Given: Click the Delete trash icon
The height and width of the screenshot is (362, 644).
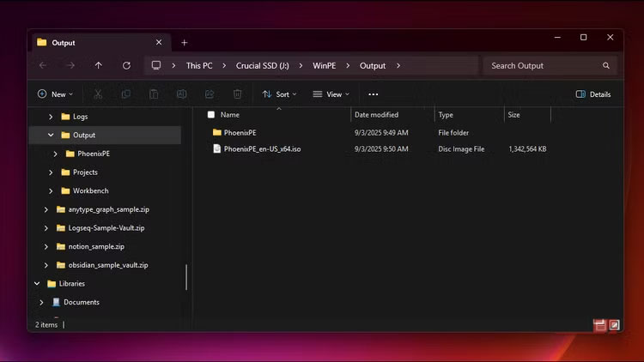Looking at the screenshot, I should [237, 94].
